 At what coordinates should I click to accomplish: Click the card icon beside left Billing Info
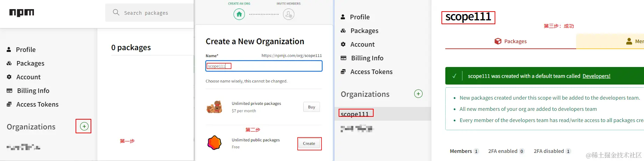(x=9, y=90)
